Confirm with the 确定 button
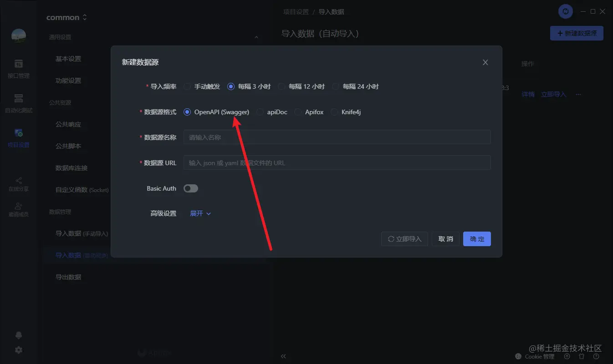The image size is (613, 364). click(x=477, y=239)
